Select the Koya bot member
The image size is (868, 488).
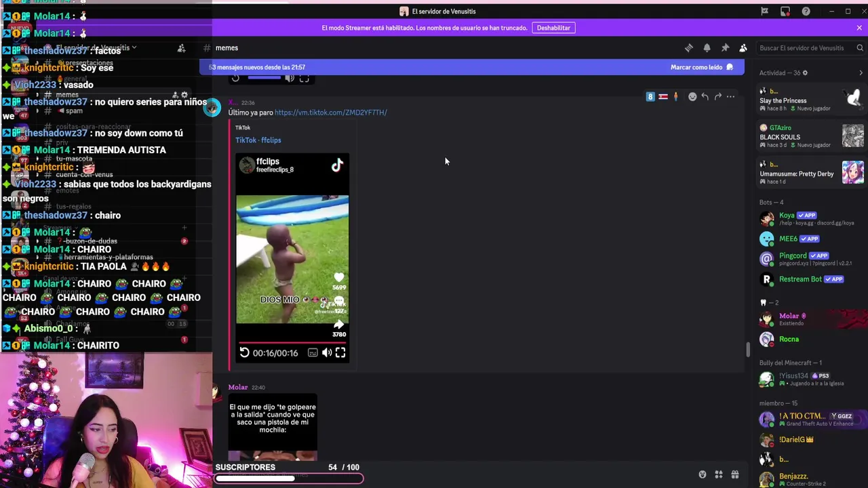pos(811,219)
